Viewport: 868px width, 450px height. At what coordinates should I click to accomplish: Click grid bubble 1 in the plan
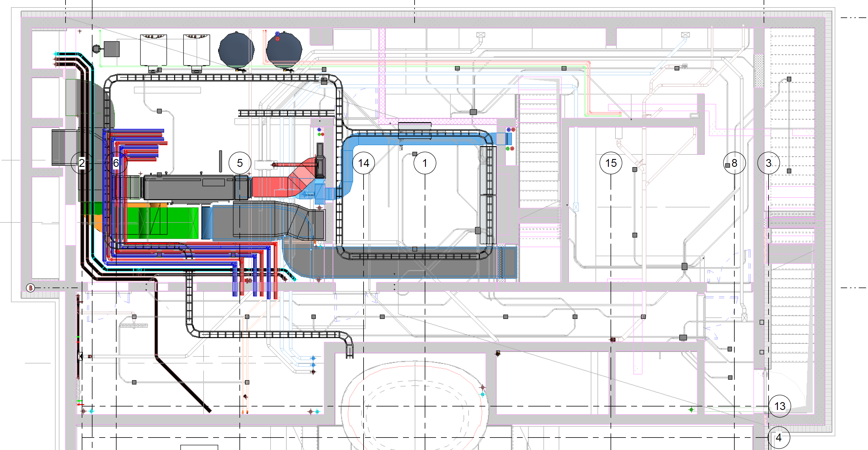pos(425,163)
